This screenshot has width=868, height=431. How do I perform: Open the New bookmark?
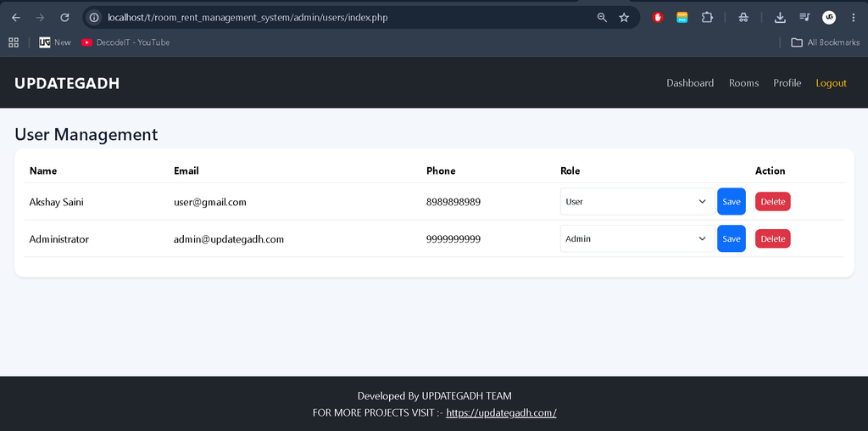point(55,42)
